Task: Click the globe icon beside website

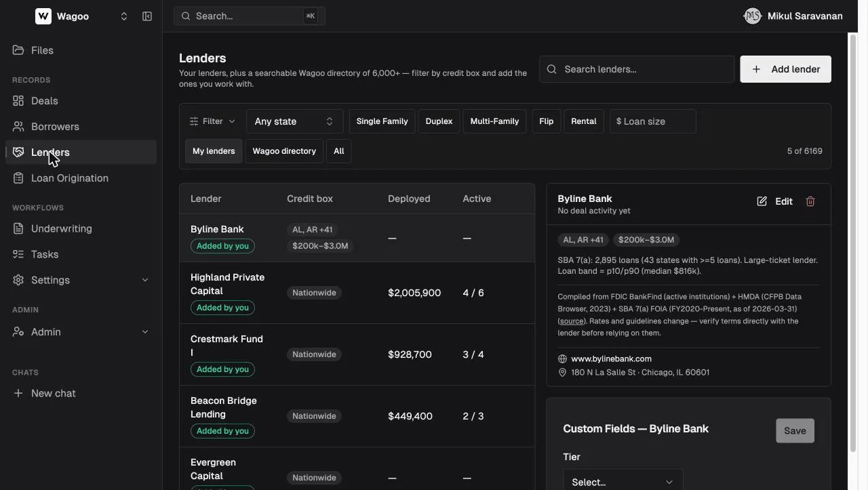Action: (x=562, y=359)
